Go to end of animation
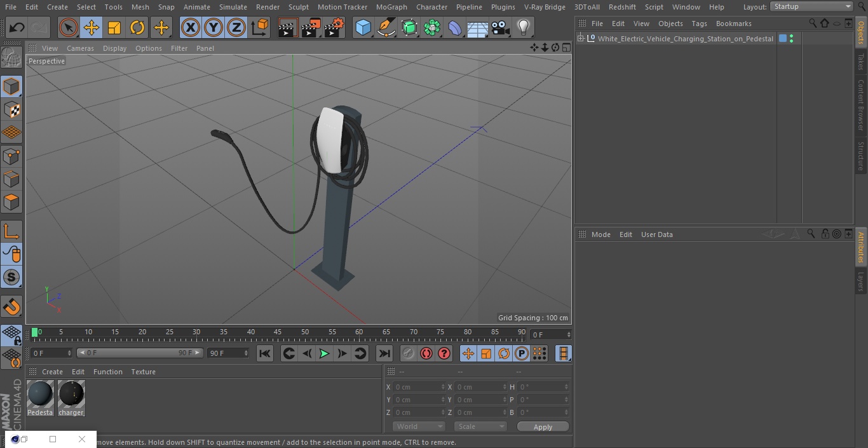The width and height of the screenshot is (868, 448). pyautogui.click(x=384, y=353)
